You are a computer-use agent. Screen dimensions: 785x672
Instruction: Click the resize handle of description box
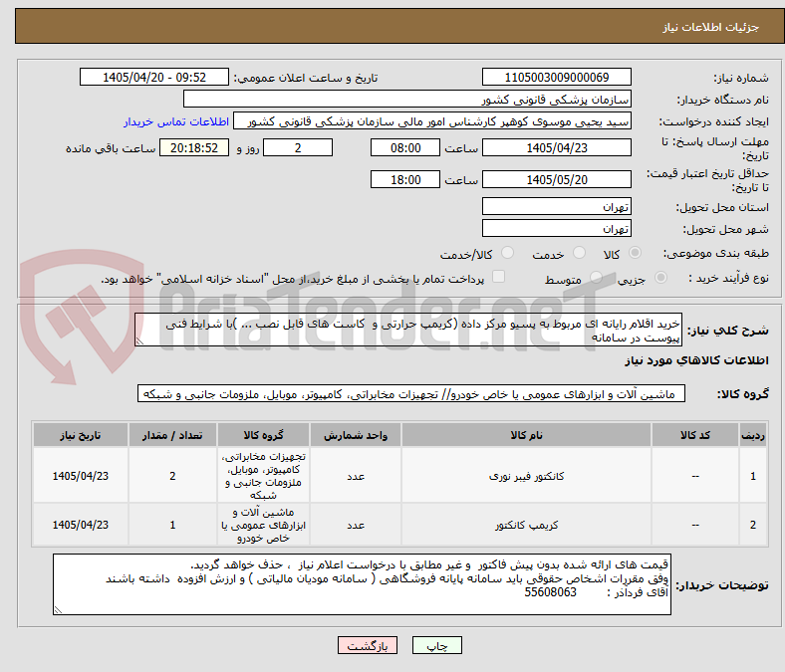click(x=139, y=340)
